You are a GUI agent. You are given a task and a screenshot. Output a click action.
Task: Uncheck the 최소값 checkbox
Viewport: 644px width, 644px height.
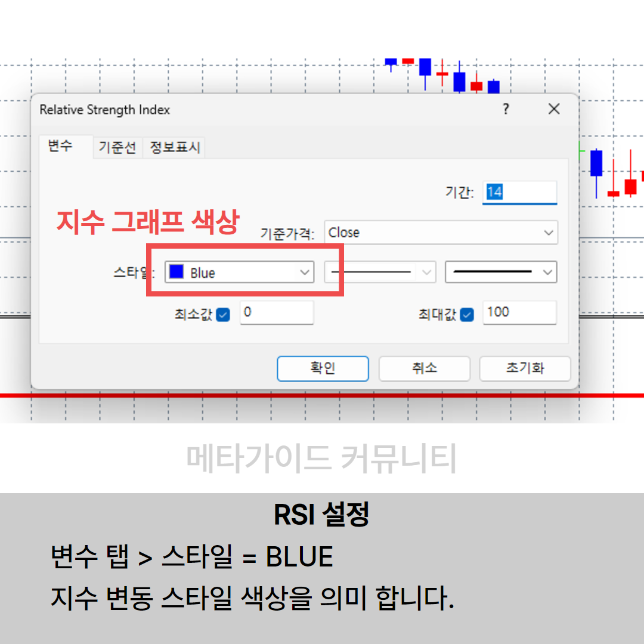(223, 314)
